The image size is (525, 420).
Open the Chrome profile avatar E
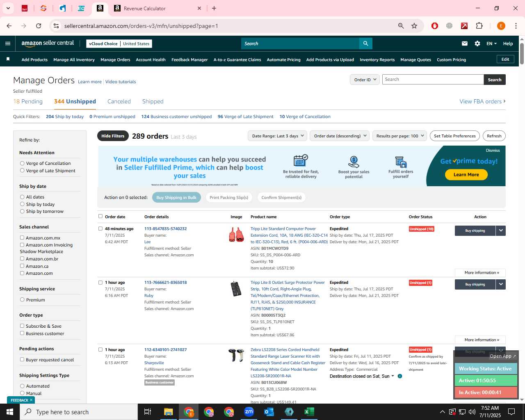pyautogui.click(x=501, y=26)
